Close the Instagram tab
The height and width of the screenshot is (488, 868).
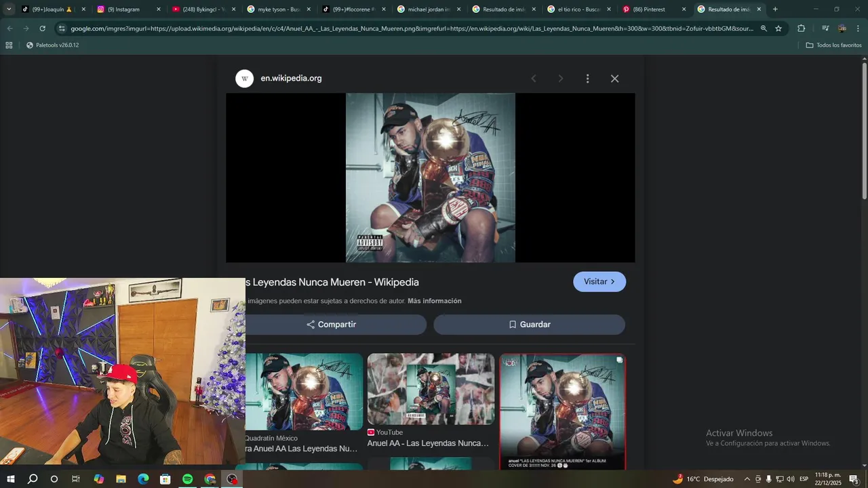pos(159,9)
